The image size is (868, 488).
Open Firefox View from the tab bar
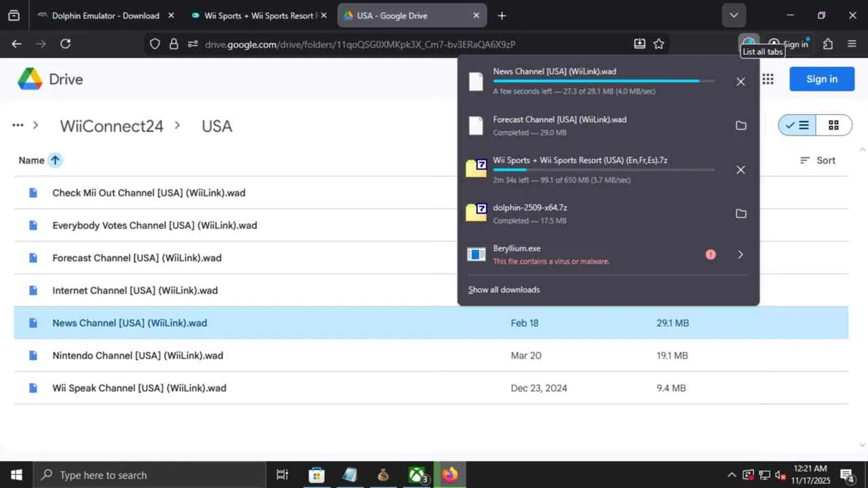14,16
